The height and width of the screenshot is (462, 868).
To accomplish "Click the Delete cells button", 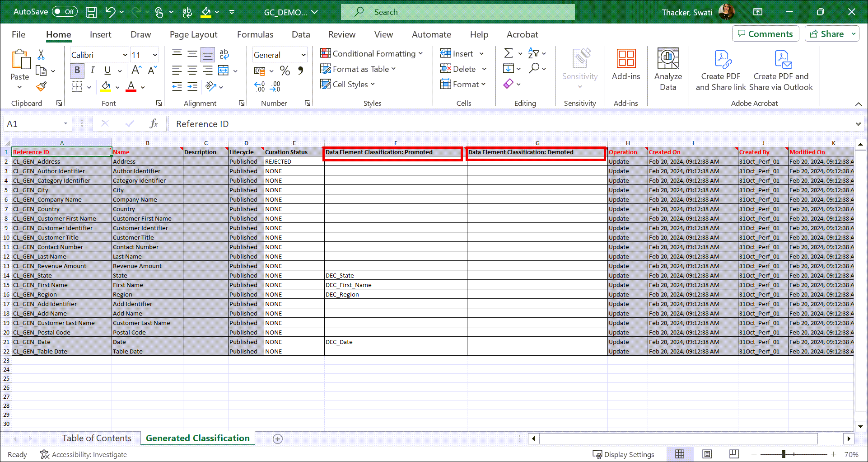I will pos(458,69).
